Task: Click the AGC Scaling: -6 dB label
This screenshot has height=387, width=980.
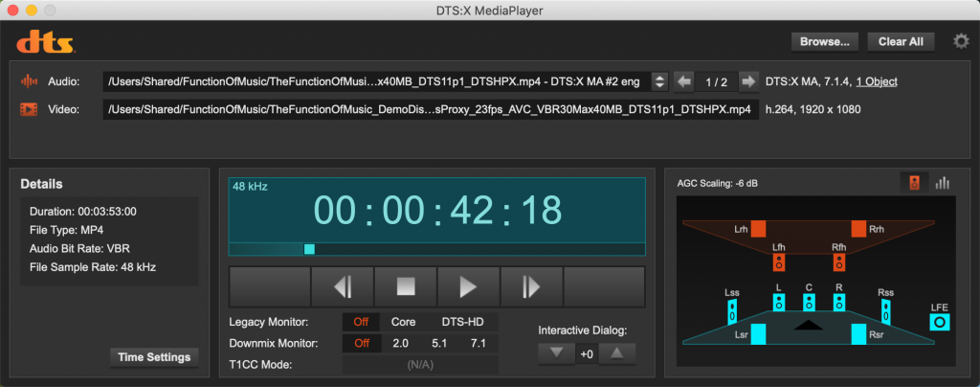Action: 718,184
